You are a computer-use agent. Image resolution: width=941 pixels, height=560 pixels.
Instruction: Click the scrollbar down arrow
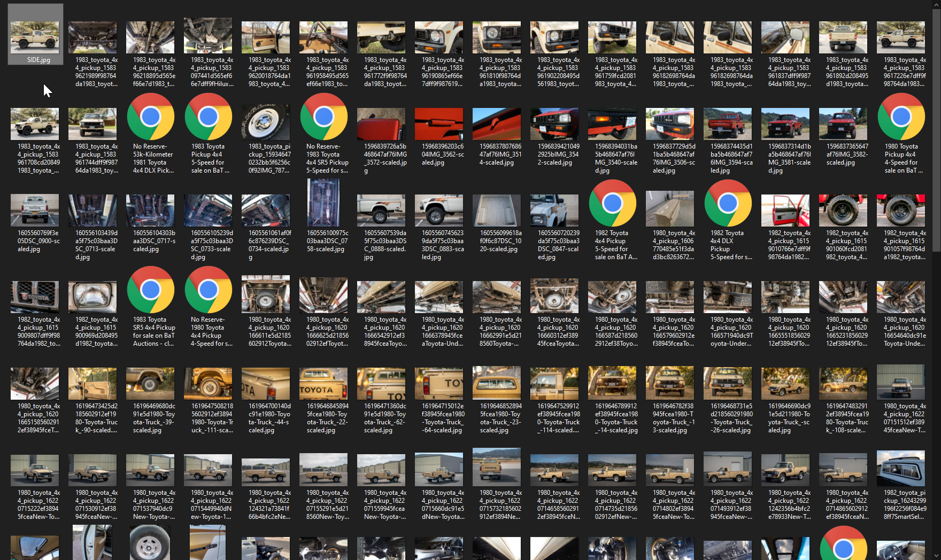(x=936, y=556)
